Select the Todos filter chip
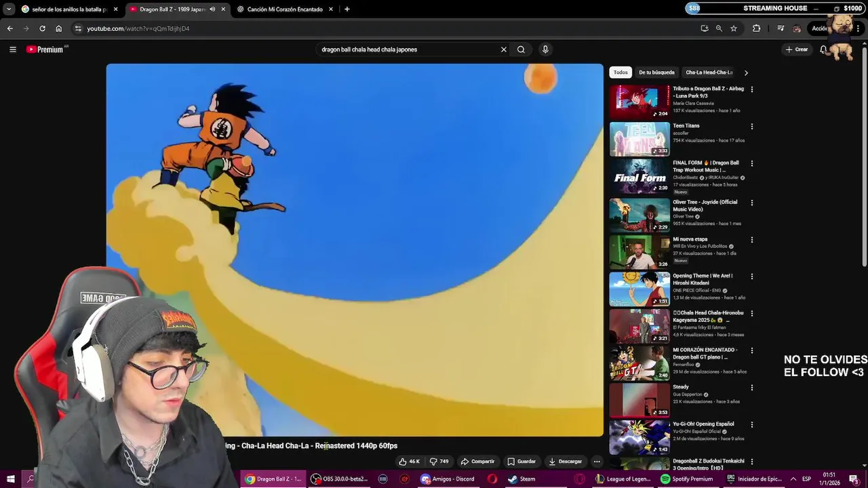Viewport: 868px width, 488px height. pos(620,73)
